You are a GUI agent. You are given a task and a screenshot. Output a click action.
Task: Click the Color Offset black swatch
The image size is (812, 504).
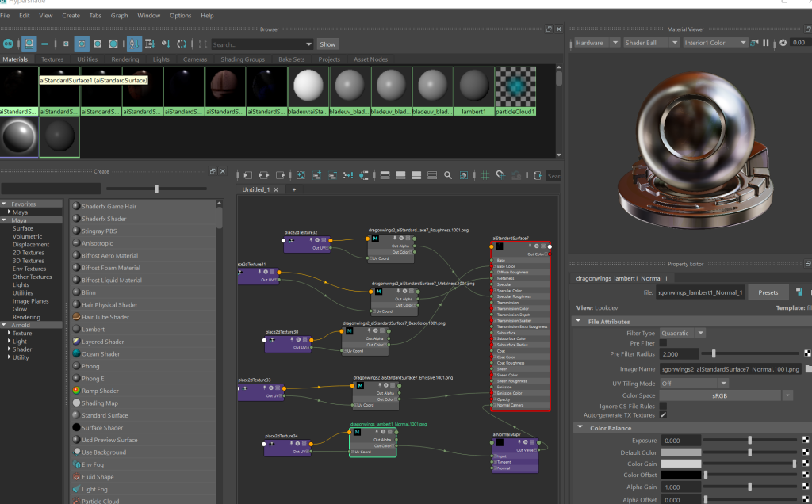point(681,475)
